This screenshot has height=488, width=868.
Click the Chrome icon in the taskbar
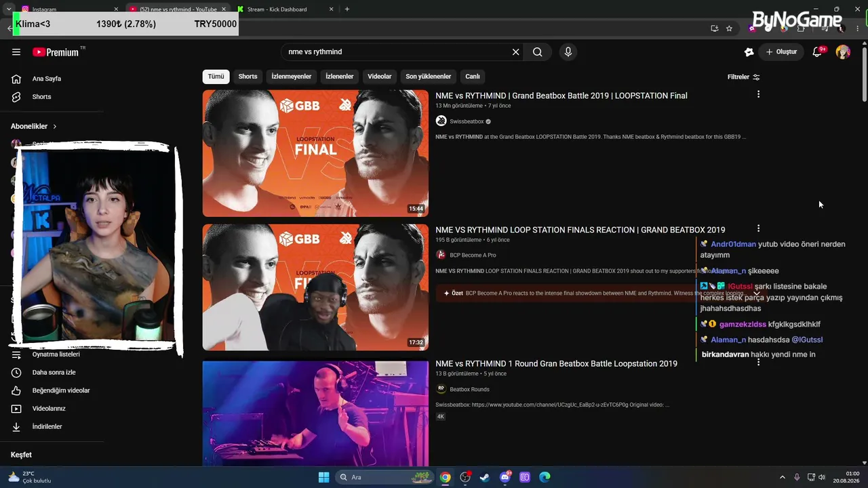(445, 477)
